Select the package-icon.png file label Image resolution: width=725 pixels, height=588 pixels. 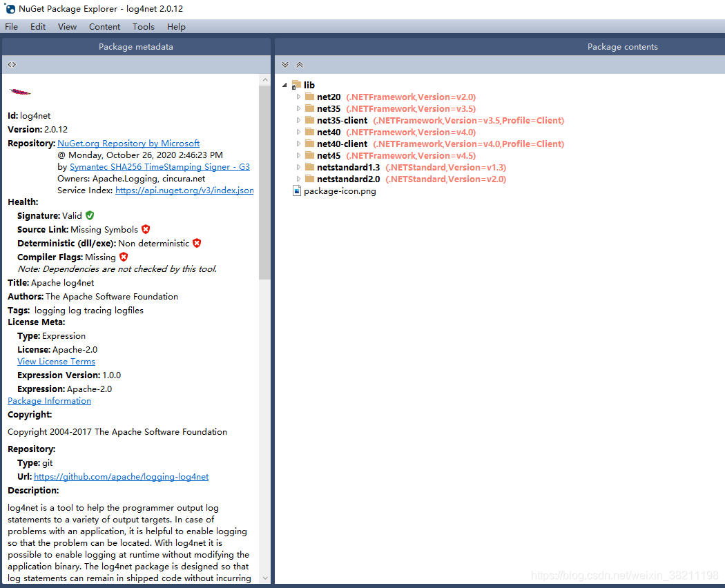pos(340,191)
